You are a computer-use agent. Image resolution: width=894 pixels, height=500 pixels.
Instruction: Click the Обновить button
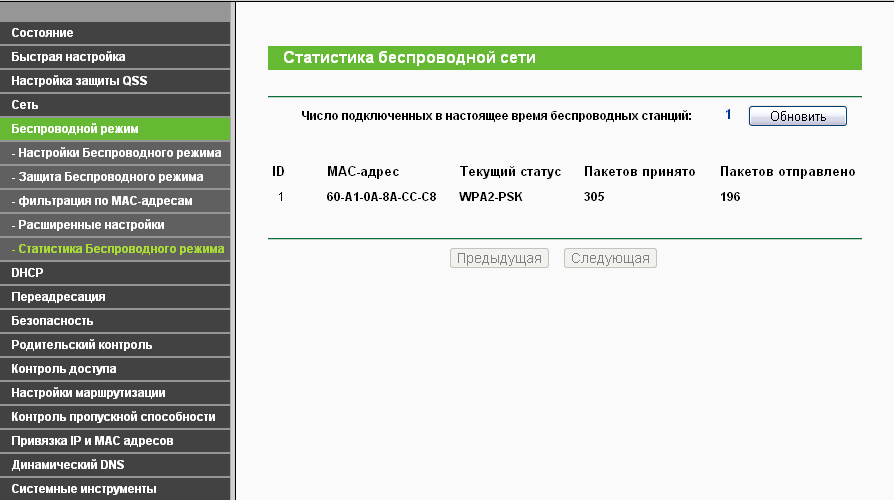pos(798,116)
